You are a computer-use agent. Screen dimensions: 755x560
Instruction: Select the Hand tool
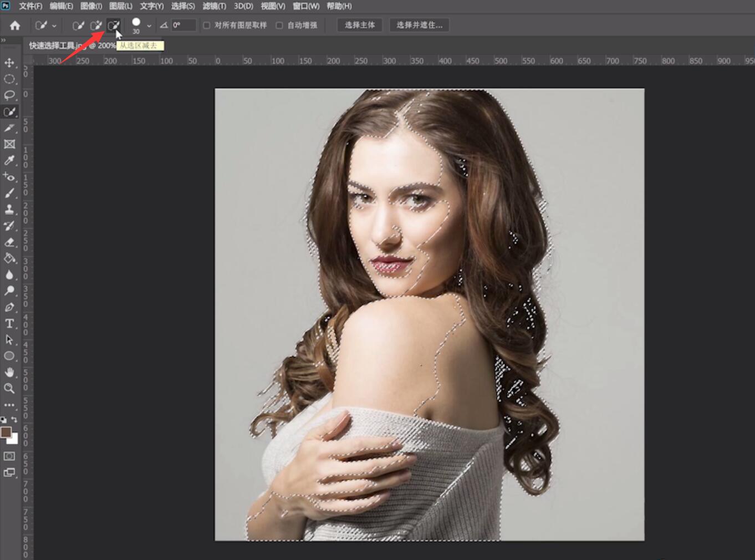(9, 372)
